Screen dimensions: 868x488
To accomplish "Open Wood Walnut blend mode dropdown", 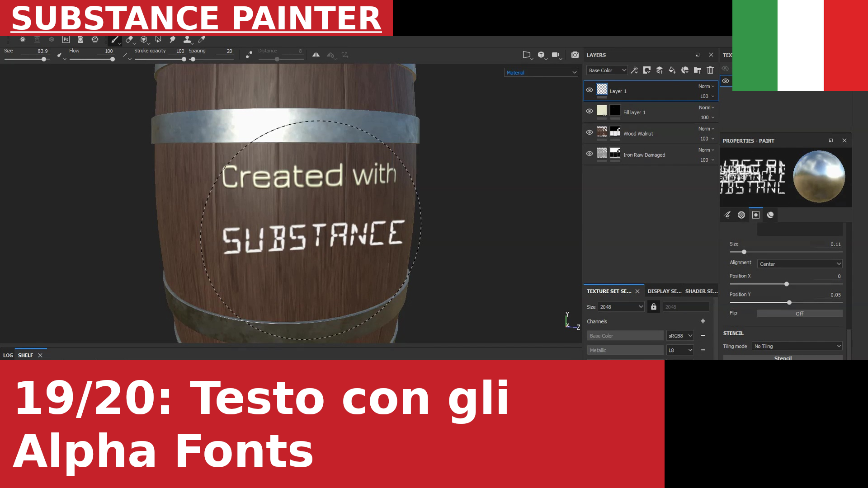I will tap(707, 129).
